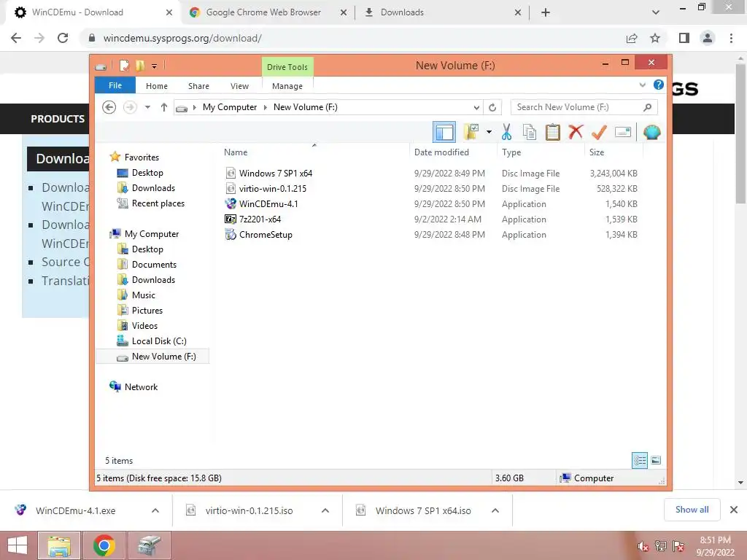Click the Search New Volume (F:) box
Viewport: 747px width, 560px height.
click(584, 107)
